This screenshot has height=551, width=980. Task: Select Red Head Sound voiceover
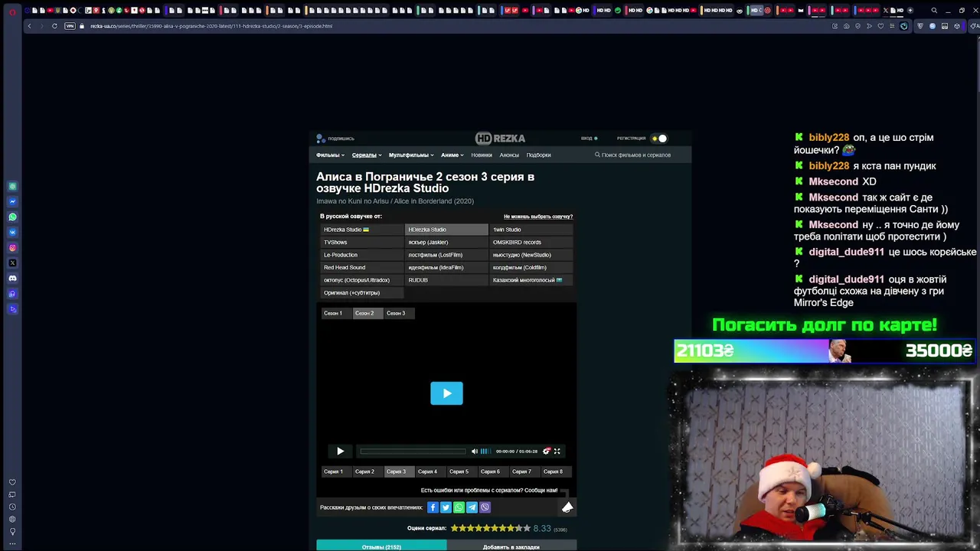(361, 268)
